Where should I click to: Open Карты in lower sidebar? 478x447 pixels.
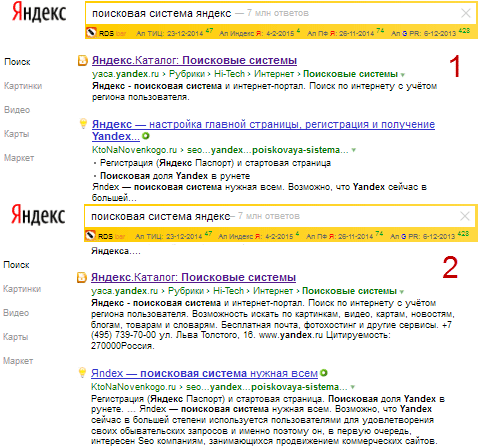15,337
